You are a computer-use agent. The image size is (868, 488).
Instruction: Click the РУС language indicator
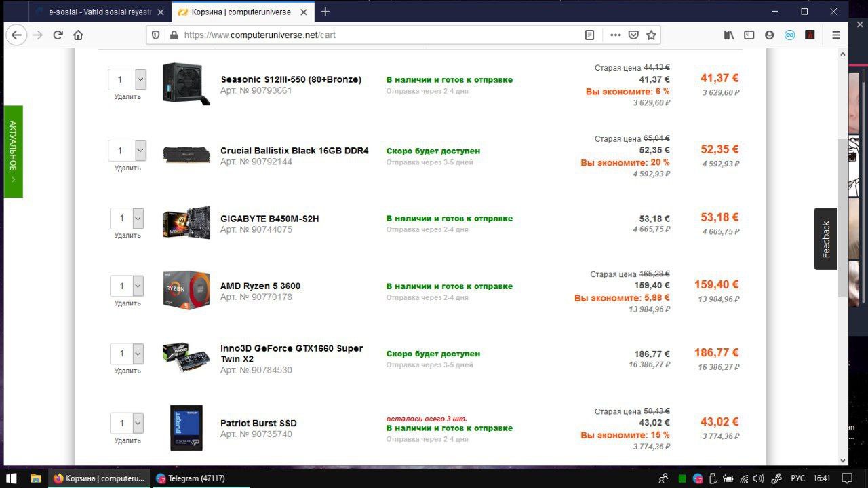pyautogui.click(x=797, y=478)
